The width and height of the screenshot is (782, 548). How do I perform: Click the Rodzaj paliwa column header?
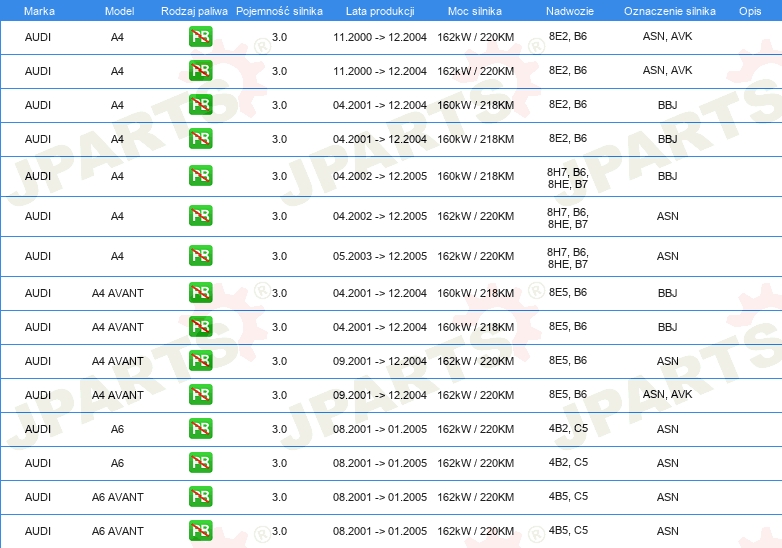194,11
